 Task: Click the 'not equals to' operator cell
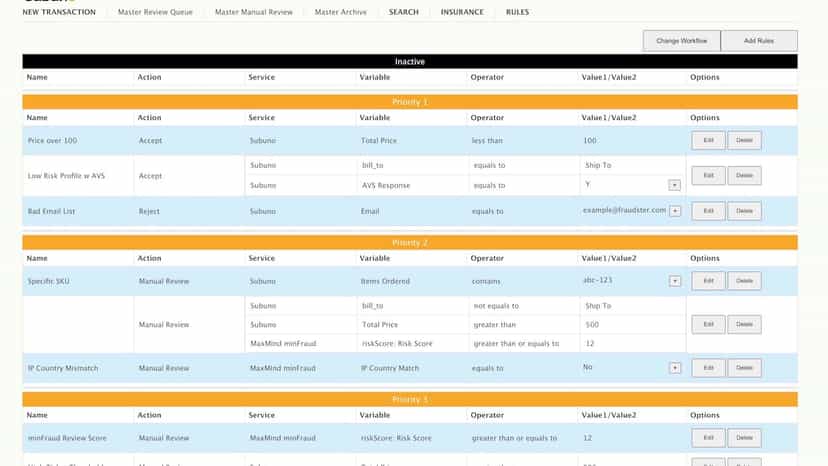[x=496, y=306]
